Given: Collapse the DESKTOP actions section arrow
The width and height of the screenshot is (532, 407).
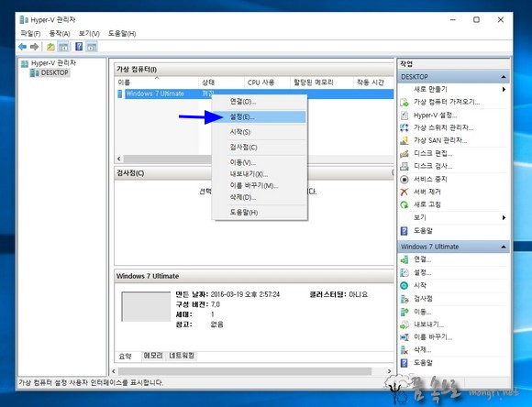Looking at the screenshot, I should pos(504,77).
